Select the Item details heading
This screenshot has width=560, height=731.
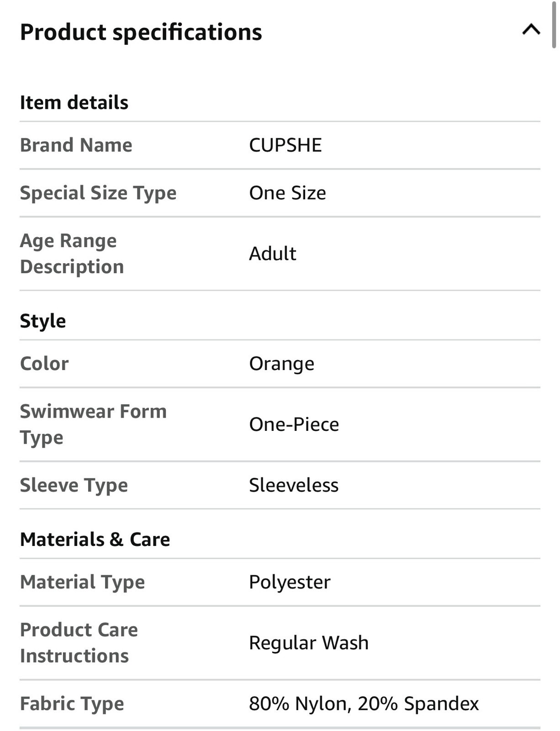click(74, 102)
